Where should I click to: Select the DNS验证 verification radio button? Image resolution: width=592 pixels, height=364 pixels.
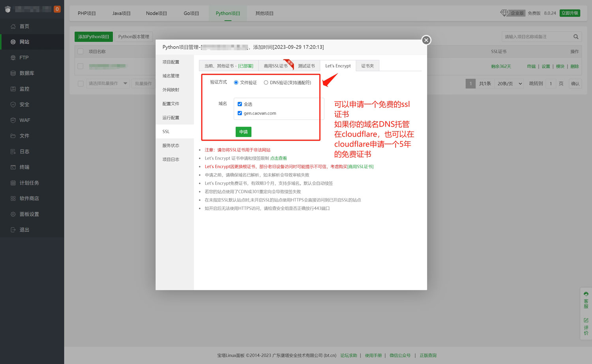(267, 82)
